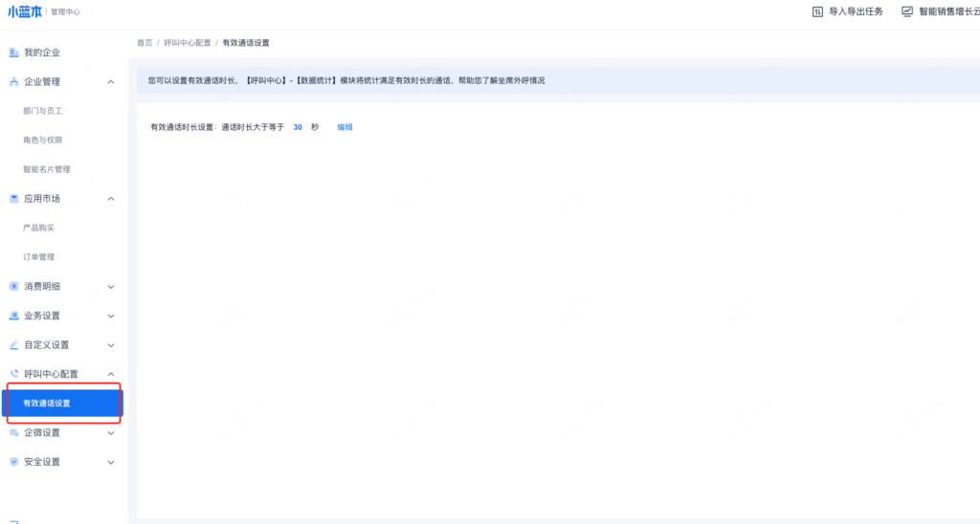
Task: Open 角色与权限 submenu item
Action: pos(43,141)
